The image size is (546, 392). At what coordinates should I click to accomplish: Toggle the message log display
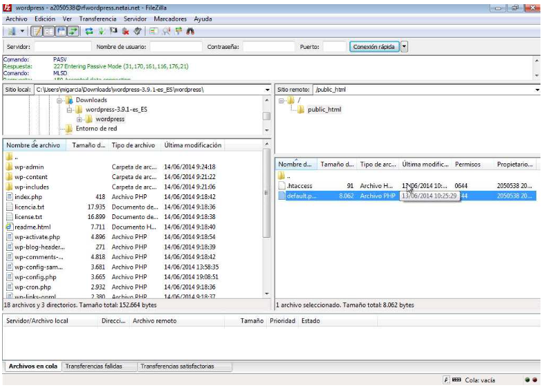pyautogui.click(x=37, y=31)
